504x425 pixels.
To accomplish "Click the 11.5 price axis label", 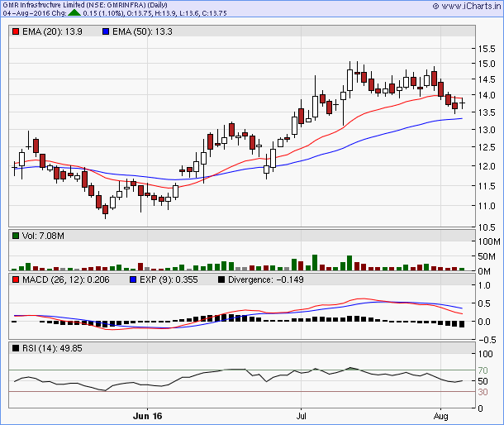I will click(487, 186).
